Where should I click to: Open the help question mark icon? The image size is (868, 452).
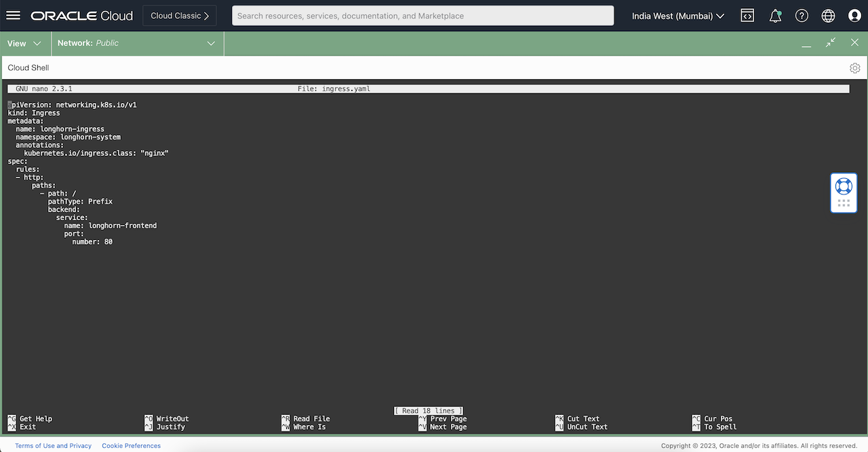tap(802, 16)
